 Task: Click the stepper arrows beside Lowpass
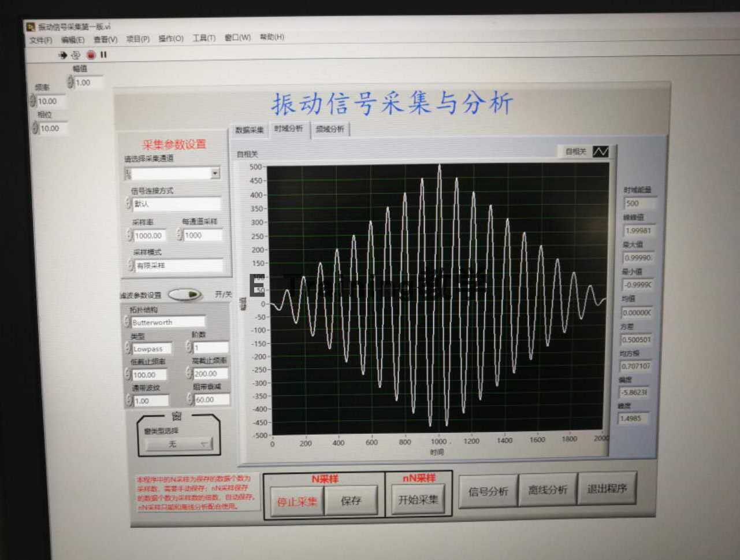[x=128, y=348]
